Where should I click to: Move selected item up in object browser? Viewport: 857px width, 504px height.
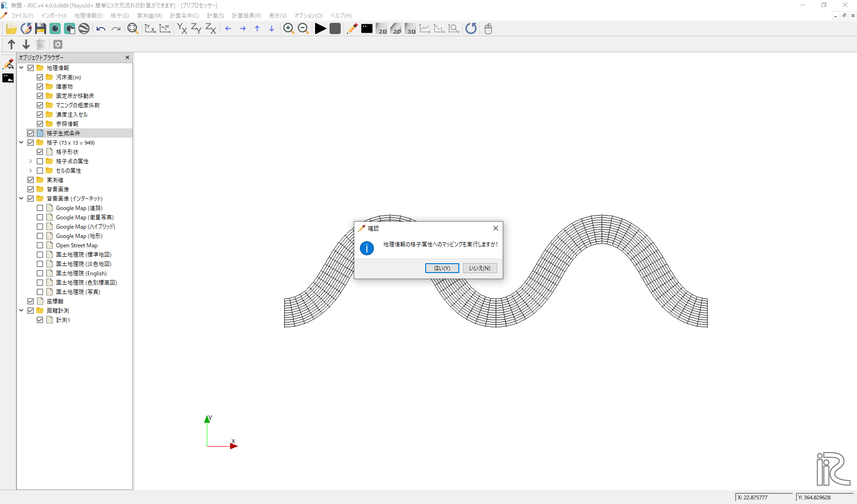12,44
